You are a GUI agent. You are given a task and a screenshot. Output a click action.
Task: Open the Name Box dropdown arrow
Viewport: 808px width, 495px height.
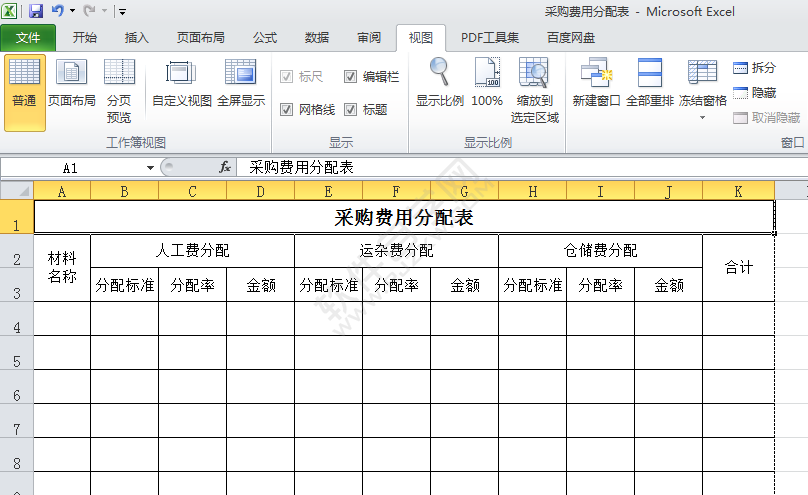point(150,168)
